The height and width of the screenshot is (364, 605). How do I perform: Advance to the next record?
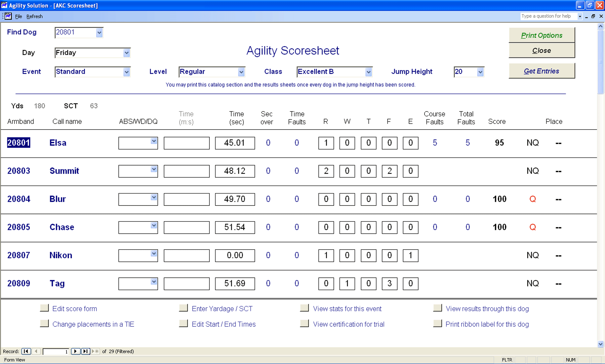pos(75,351)
